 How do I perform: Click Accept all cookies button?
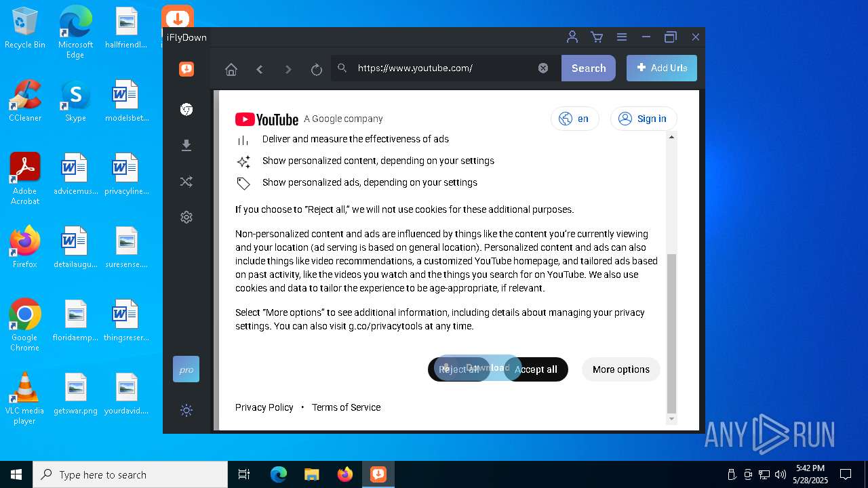[536, 369]
